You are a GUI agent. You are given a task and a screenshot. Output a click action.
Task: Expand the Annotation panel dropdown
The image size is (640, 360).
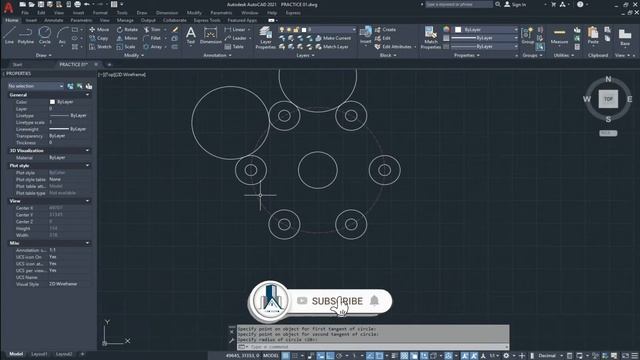217,55
